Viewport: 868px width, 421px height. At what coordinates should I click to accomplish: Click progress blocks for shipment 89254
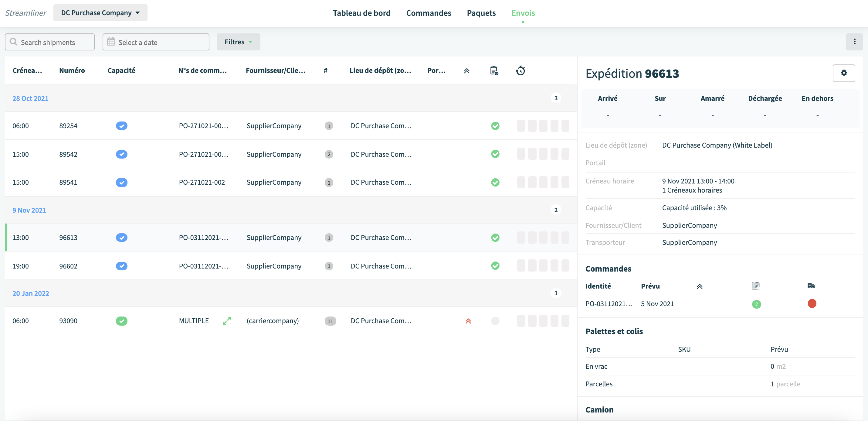click(x=543, y=126)
